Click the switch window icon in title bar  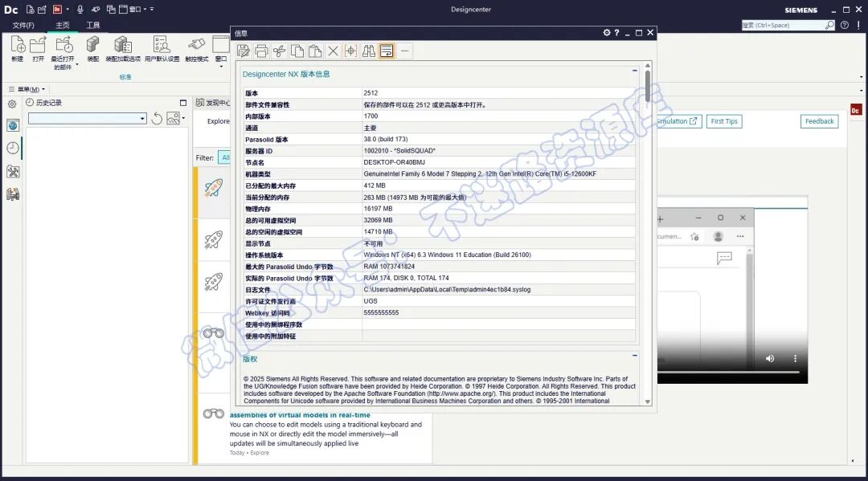point(111,10)
